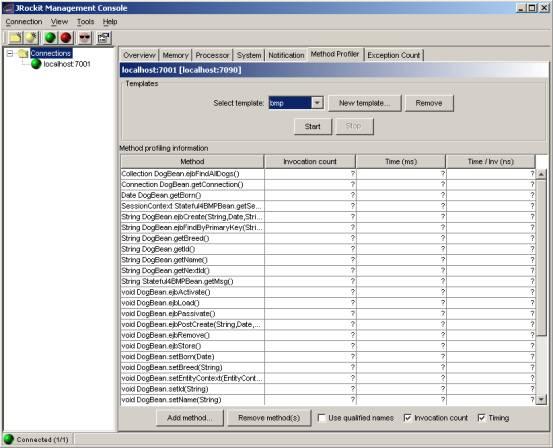Select row Collection DogBean.ejbFindAllDogs()
The height and width of the screenshot is (448, 553).
coord(328,174)
